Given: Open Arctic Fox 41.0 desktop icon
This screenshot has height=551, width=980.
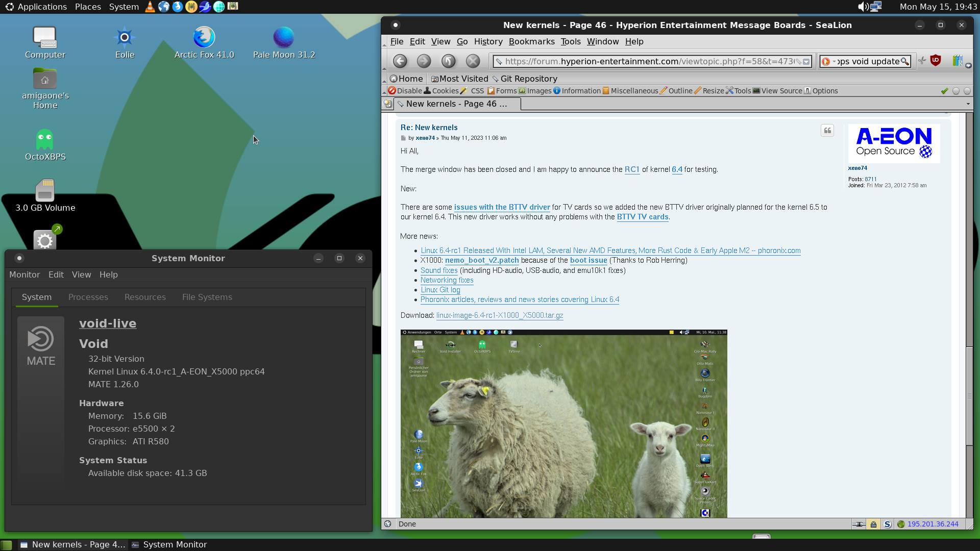Looking at the screenshot, I should click(204, 42).
